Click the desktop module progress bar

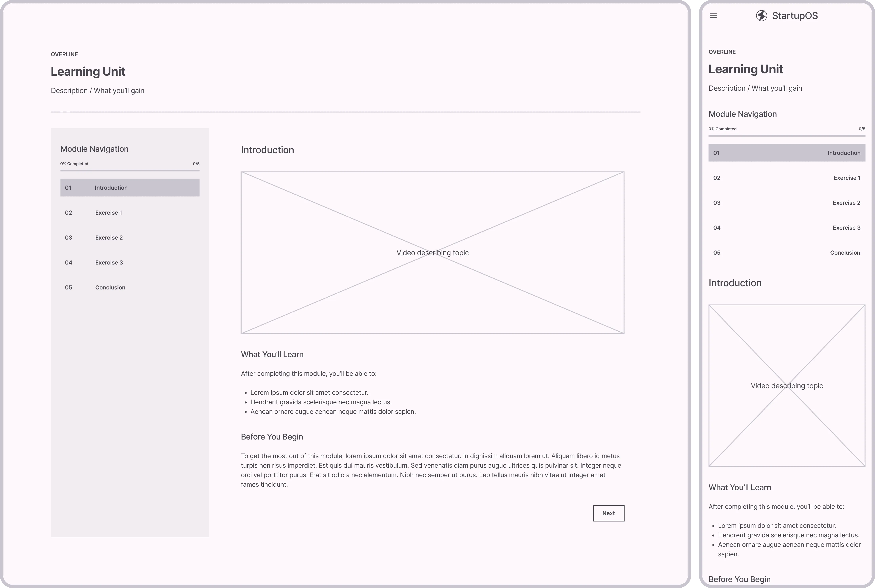[130, 171]
